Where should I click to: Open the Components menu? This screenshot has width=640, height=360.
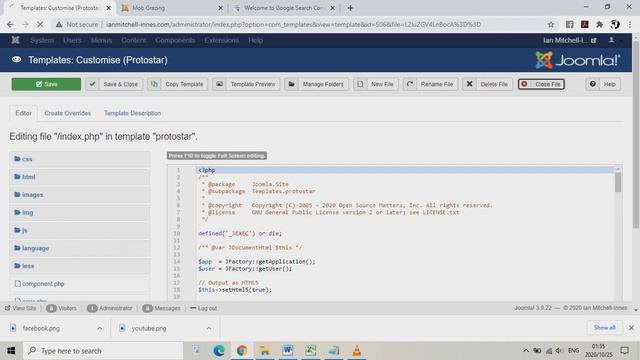click(x=175, y=40)
